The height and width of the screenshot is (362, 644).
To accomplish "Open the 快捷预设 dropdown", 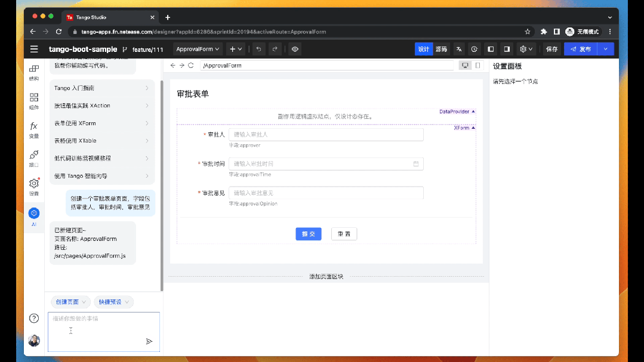I will [x=114, y=302].
